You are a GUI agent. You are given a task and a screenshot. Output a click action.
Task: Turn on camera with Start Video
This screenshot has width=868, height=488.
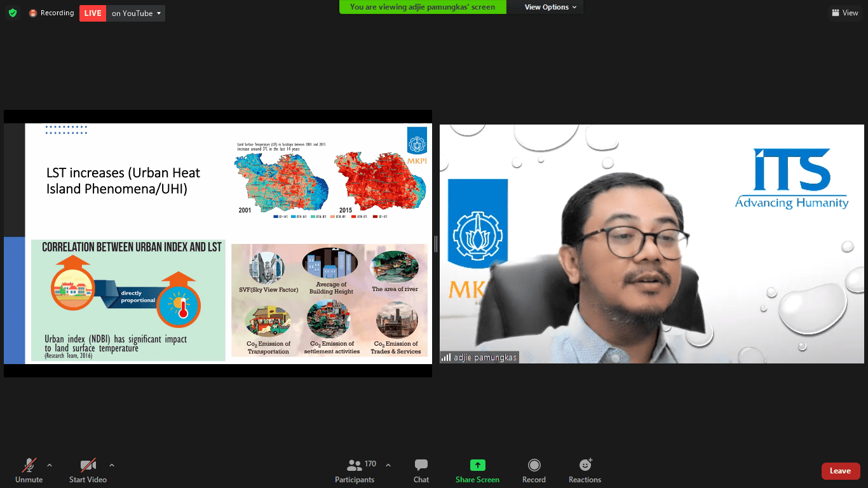click(x=88, y=471)
